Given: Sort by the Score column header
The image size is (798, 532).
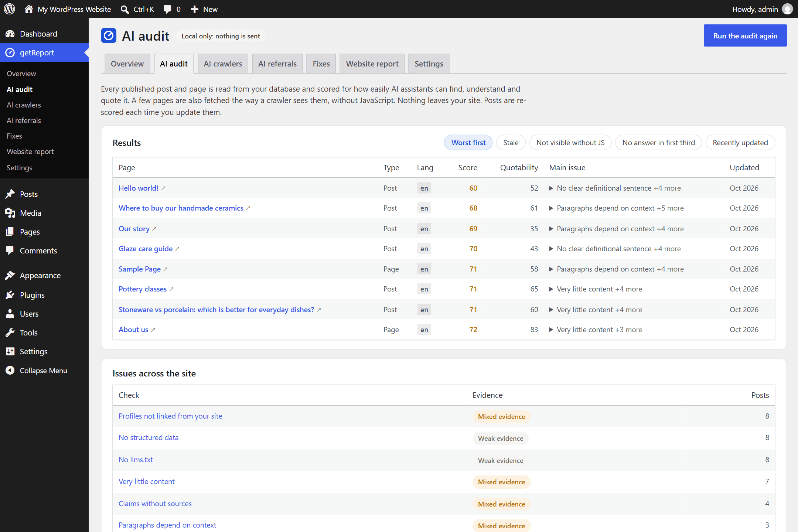Looking at the screenshot, I should pos(468,167).
